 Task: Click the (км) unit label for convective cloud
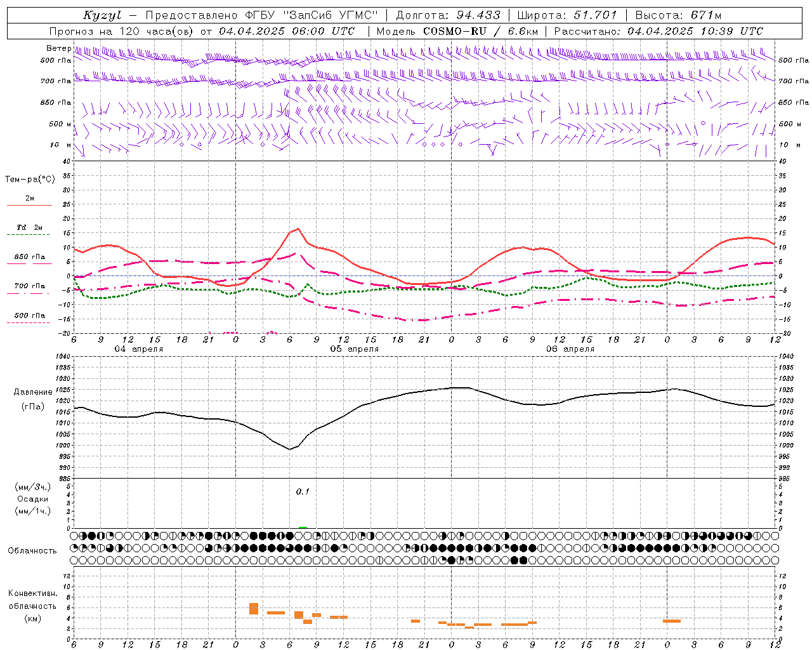(x=32, y=618)
